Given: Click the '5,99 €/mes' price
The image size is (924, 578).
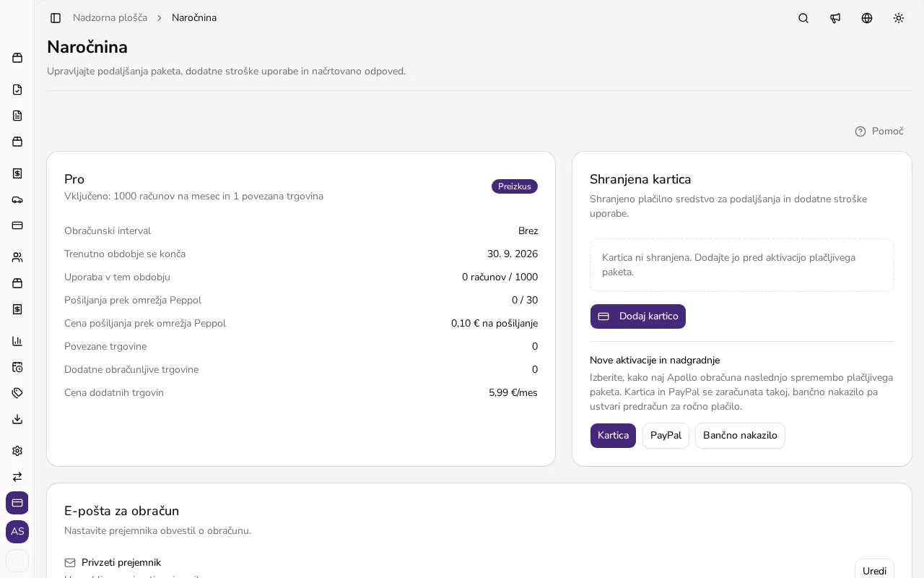Looking at the screenshot, I should [513, 393].
